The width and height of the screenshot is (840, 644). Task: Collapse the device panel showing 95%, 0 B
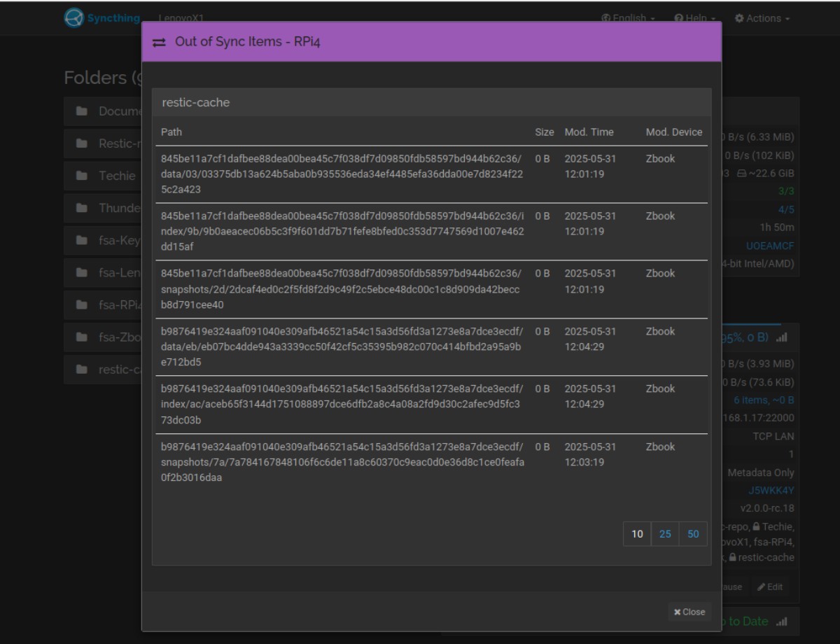point(760,337)
